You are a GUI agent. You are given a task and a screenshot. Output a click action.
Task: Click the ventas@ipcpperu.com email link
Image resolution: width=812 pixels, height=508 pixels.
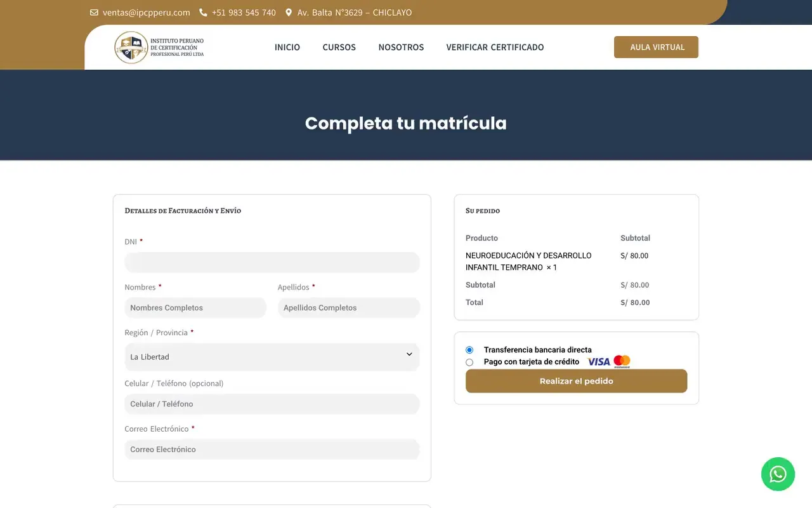[x=147, y=13]
